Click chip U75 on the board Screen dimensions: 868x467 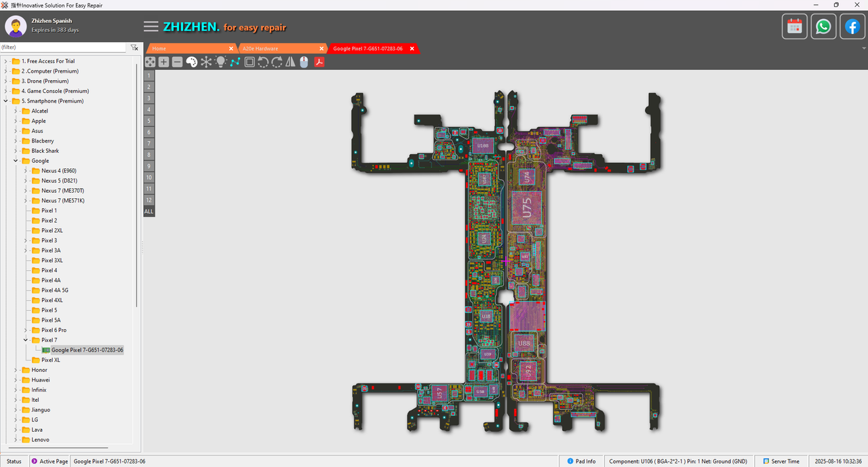click(x=527, y=208)
